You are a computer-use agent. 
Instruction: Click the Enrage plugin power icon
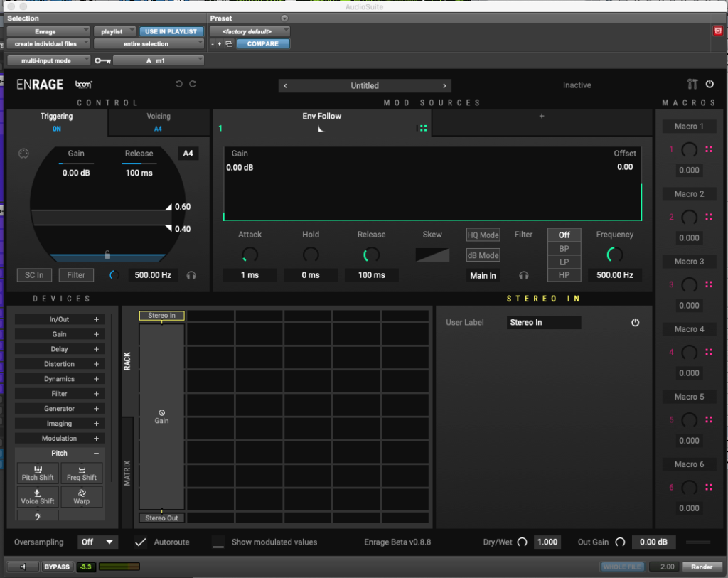coord(710,84)
